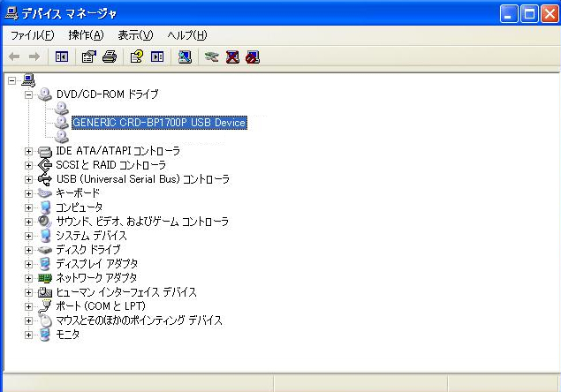Screen dimensions: 561x392
Task: Expand マウスとそのほかのポインティング デバイス
Action: click(x=28, y=320)
